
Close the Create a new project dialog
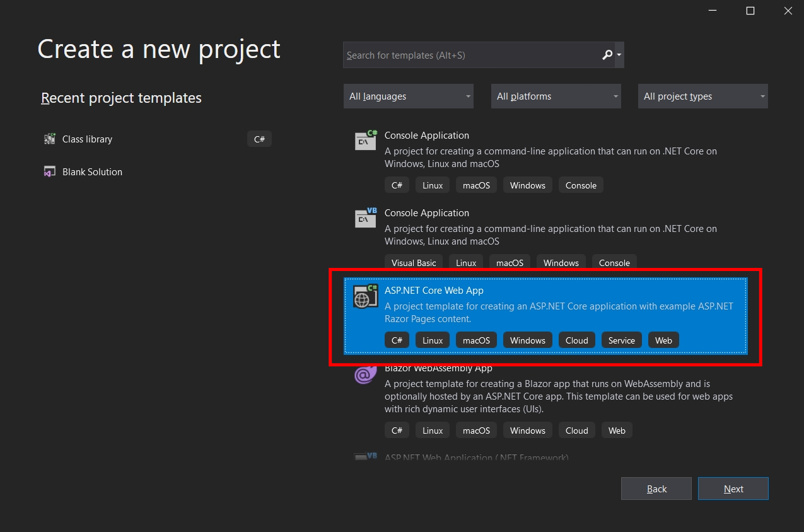click(788, 11)
